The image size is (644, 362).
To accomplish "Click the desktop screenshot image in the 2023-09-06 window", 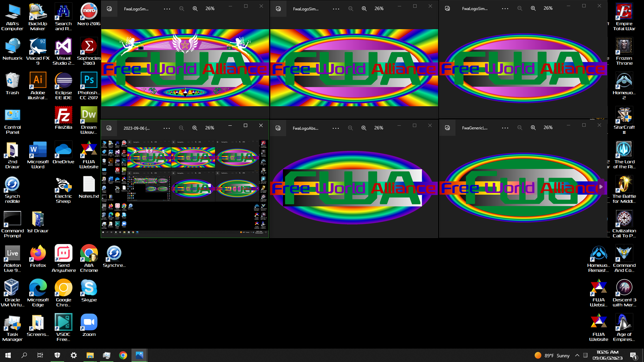I will (184, 187).
